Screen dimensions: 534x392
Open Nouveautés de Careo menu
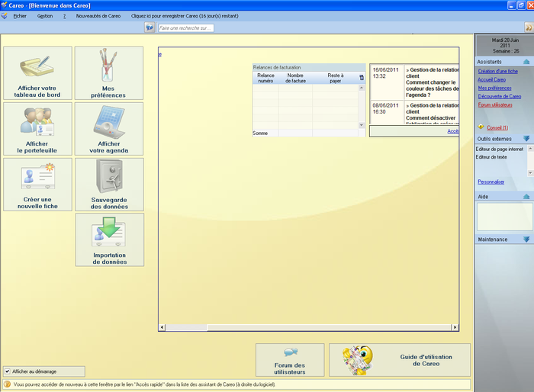click(98, 16)
